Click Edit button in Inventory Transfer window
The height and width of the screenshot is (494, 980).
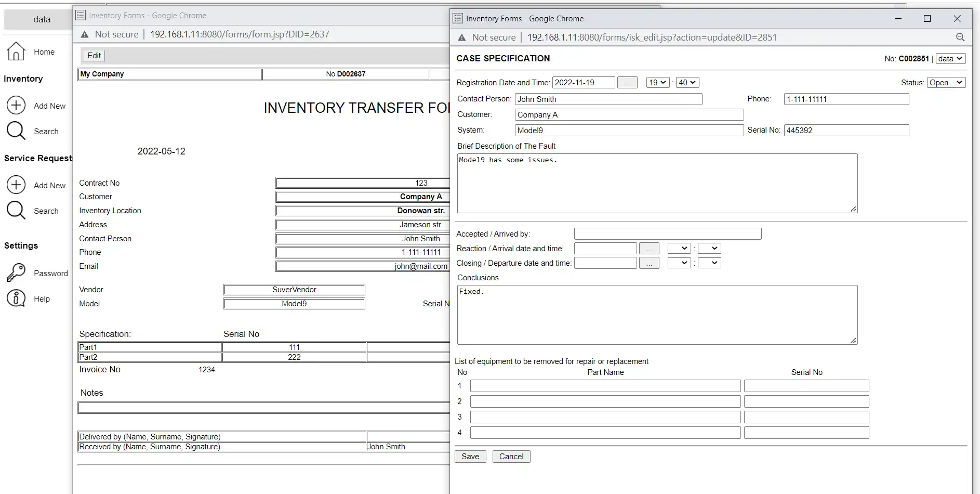point(94,56)
